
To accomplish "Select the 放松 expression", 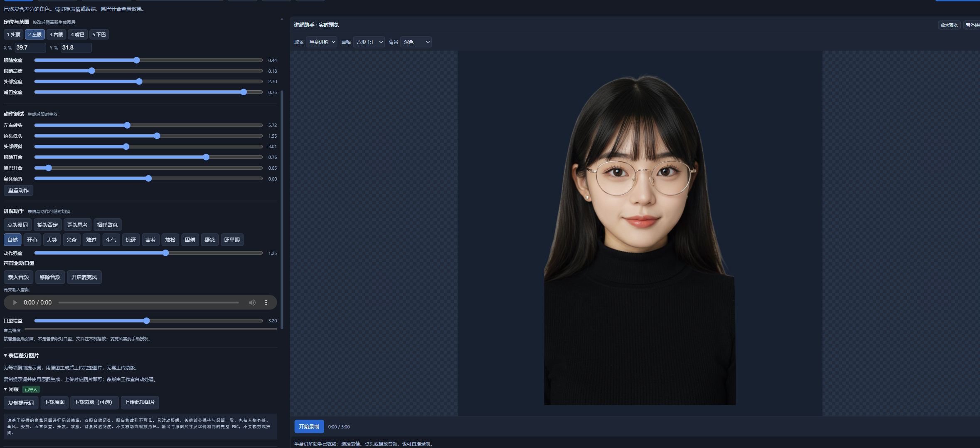I will (170, 240).
